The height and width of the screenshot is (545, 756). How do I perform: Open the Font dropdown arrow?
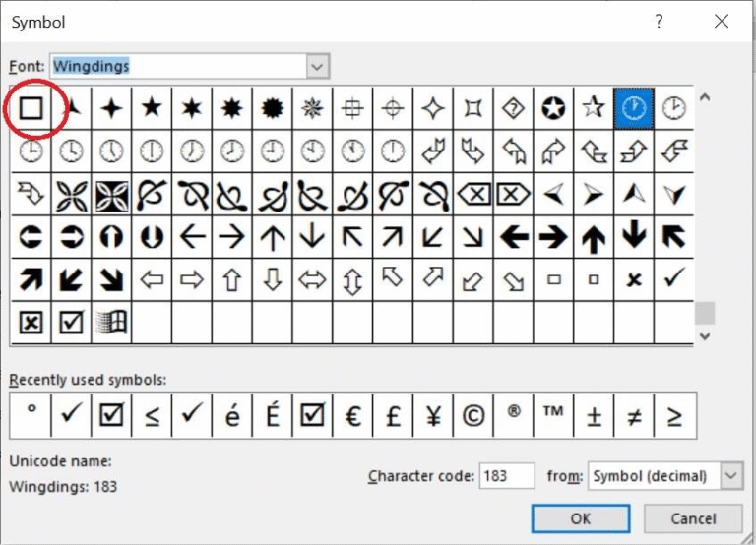(317, 66)
